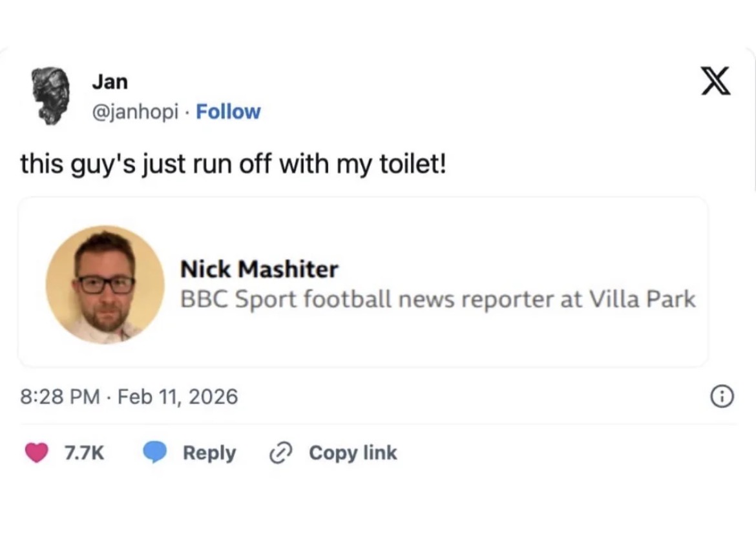Click the X logo
Screen dimensions: 756x545
click(x=716, y=81)
